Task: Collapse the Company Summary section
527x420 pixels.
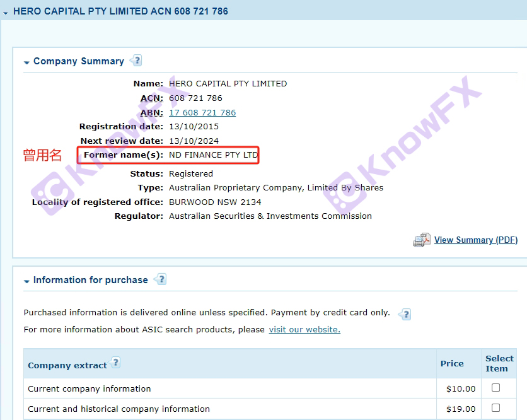Action: click(x=26, y=62)
